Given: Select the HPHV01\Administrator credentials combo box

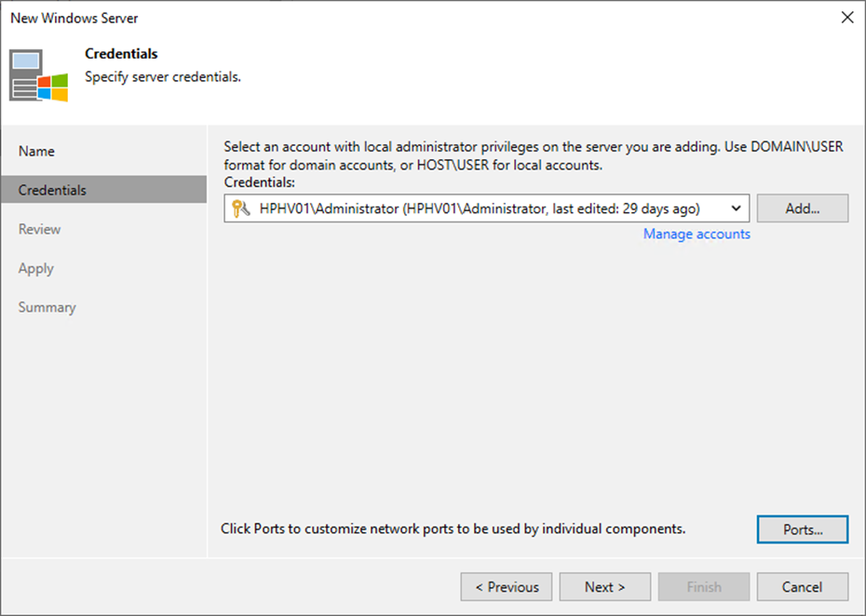Looking at the screenshot, I should point(487,208).
